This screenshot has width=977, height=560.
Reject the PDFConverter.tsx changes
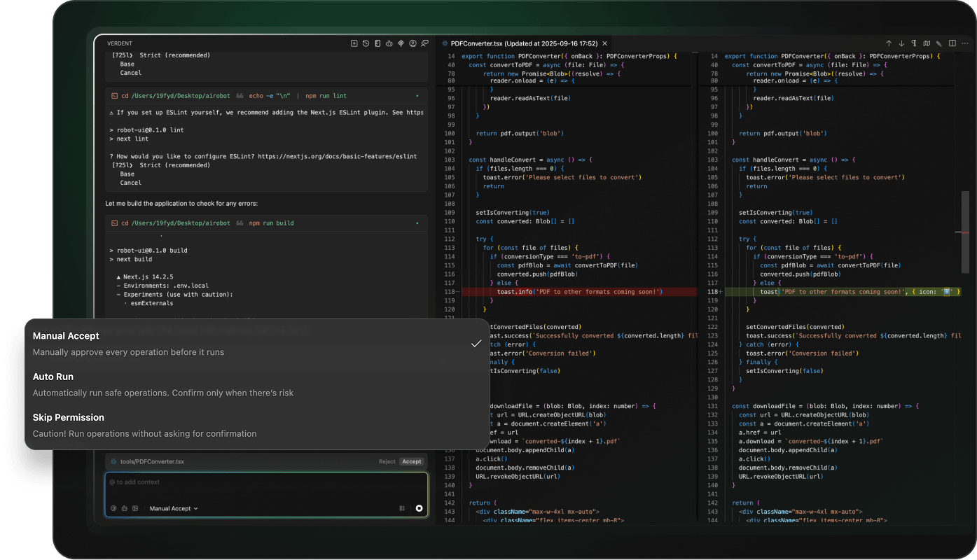click(387, 461)
